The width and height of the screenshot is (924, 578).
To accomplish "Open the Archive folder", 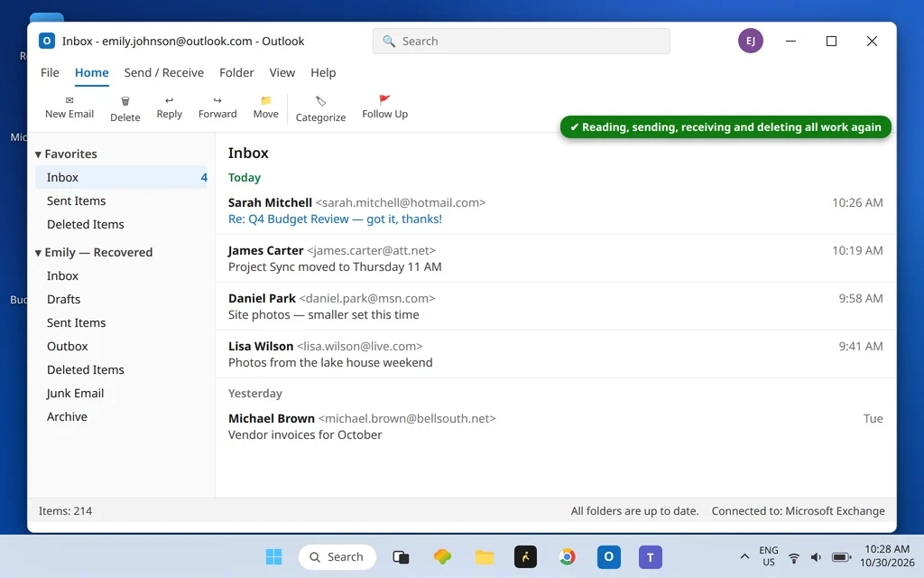I will tap(122, 417).
